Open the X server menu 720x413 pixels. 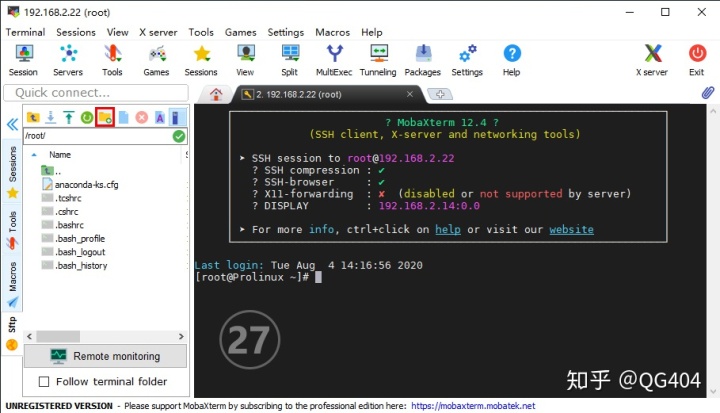point(158,32)
